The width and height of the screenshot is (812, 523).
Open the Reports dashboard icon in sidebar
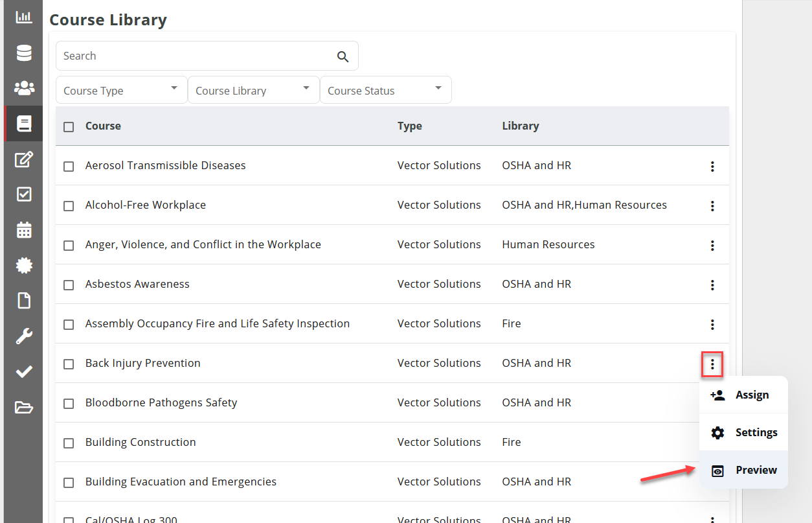pyautogui.click(x=23, y=17)
